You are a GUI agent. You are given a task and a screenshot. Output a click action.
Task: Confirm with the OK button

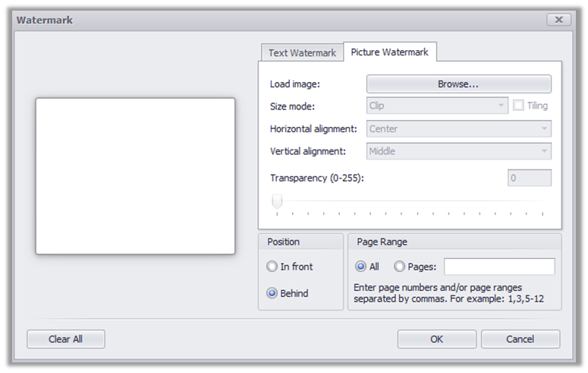tap(437, 339)
